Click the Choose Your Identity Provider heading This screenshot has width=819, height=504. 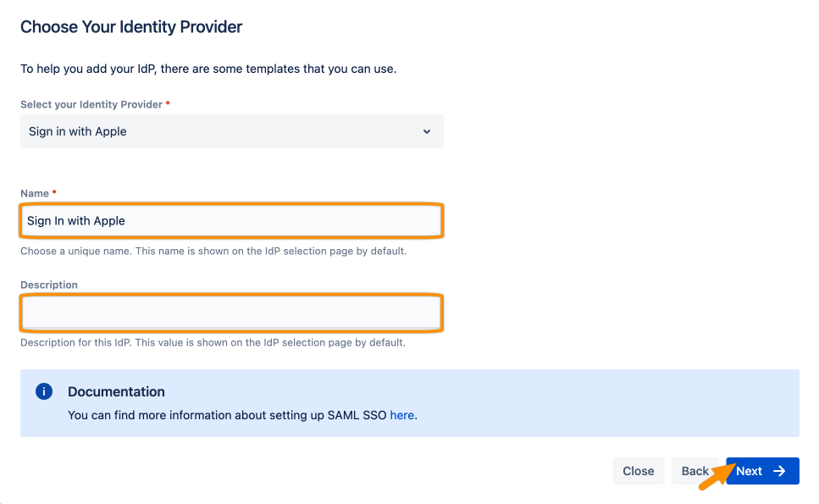coord(131,27)
